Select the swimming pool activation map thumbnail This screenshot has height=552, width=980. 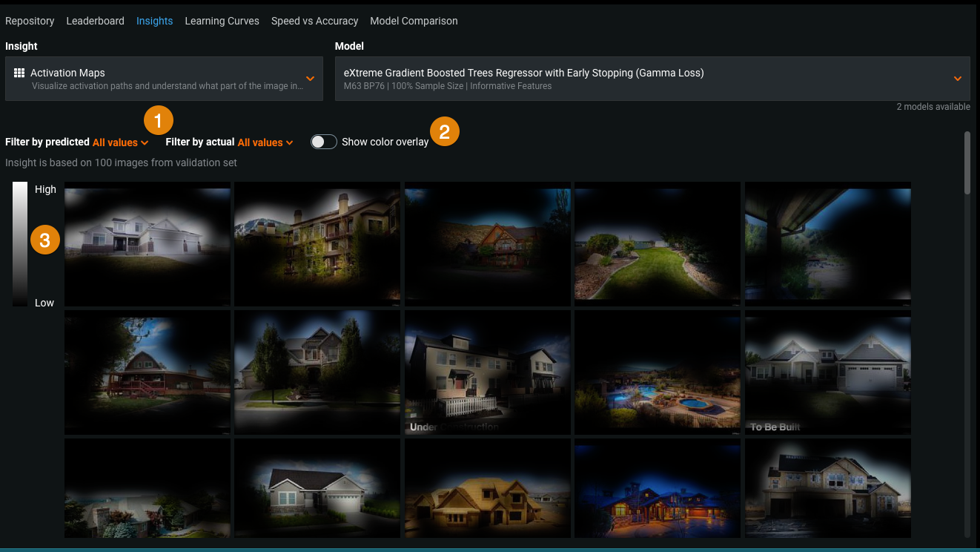(x=657, y=372)
